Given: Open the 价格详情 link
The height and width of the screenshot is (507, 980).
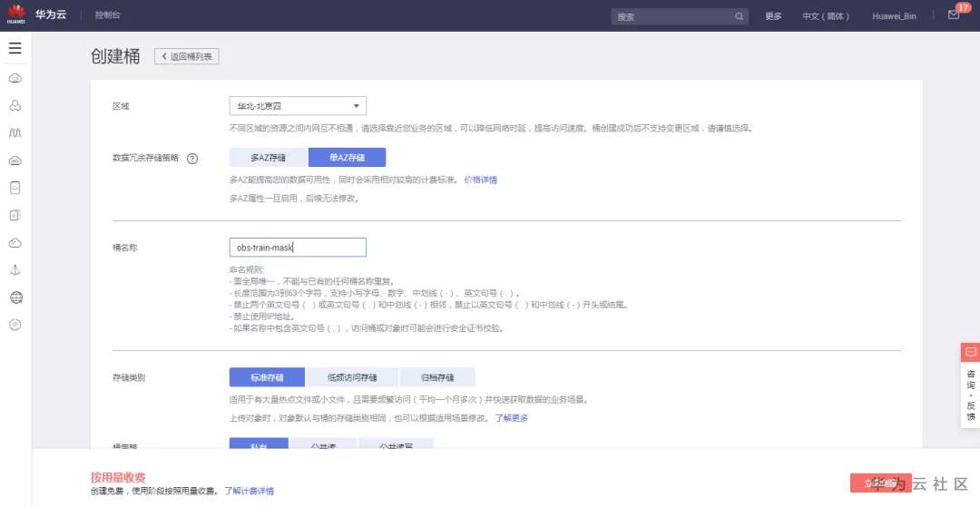Looking at the screenshot, I should 481,180.
